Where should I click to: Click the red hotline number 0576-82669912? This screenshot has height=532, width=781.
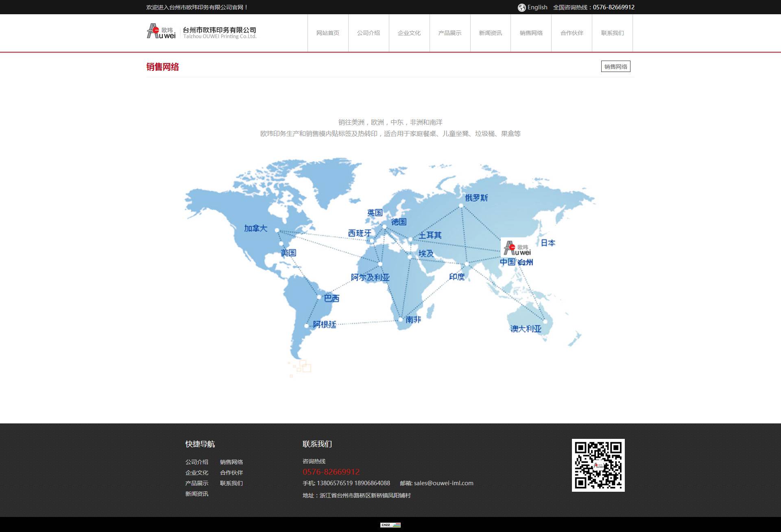click(331, 472)
